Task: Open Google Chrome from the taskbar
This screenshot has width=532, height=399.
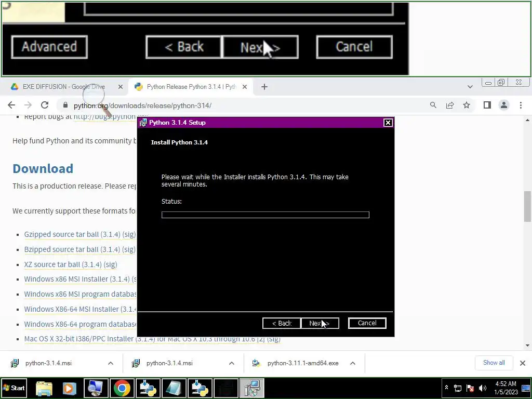Action: [122, 388]
